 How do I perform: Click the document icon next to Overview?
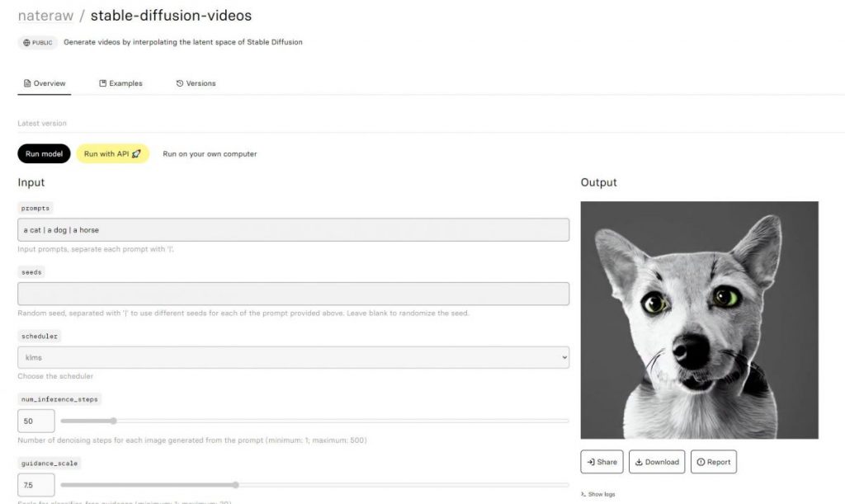point(28,82)
